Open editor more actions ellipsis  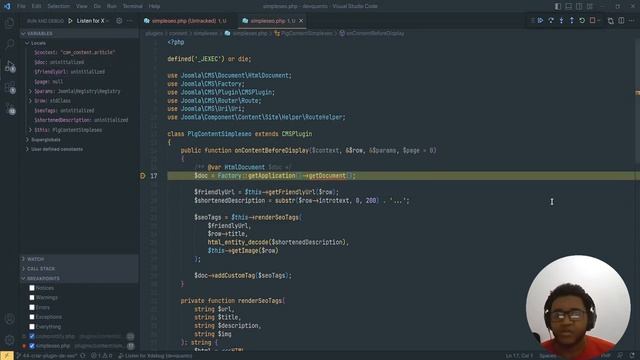tap(631, 21)
